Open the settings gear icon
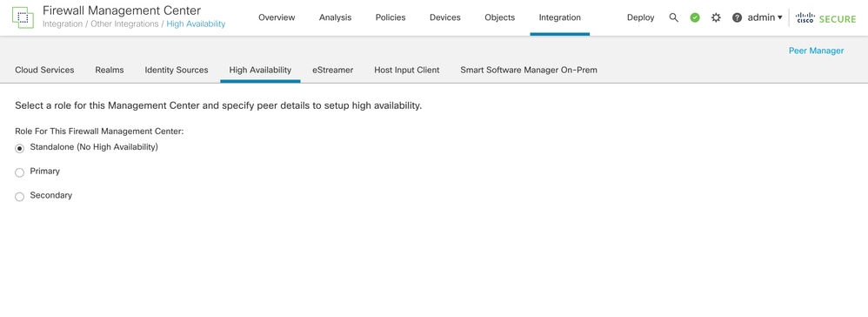This screenshot has height=317, width=868. [x=716, y=17]
